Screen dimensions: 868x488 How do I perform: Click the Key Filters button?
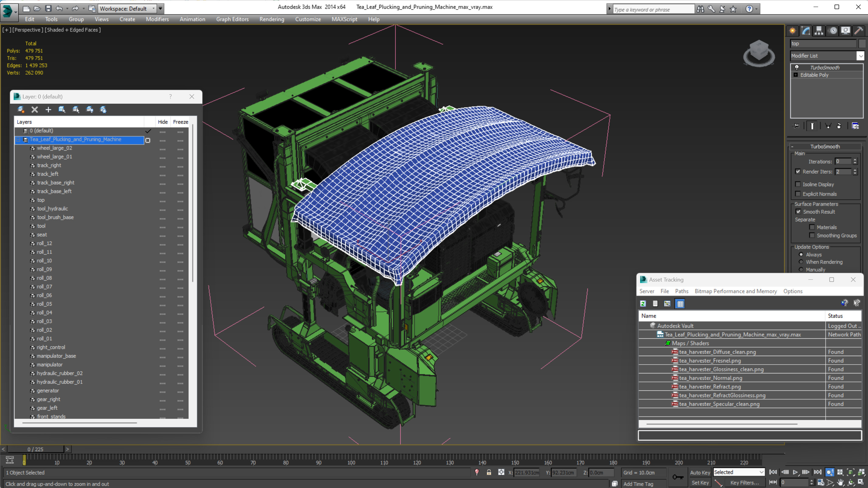tap(745, 482)
